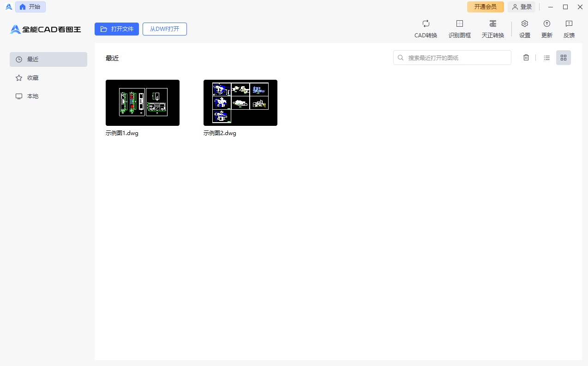Image resolution: width=588 pixels, height=366 pixels.
Task: Click the 从DWF打开 button
Action: click(x=164, y=29)
